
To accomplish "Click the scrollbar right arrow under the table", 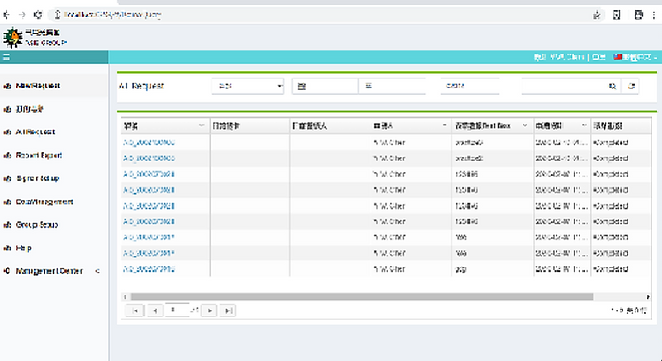I will pyautogui.click(x=648, y=297).
